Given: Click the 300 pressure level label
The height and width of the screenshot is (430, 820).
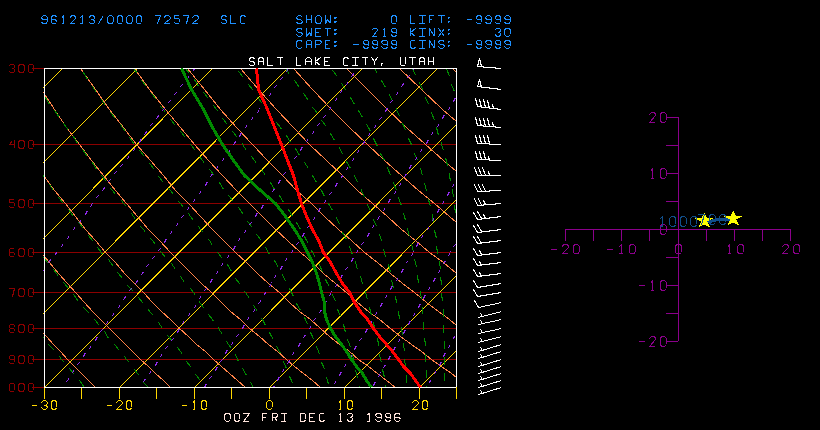Looking at the screenshot, I should tap(21, 69).
